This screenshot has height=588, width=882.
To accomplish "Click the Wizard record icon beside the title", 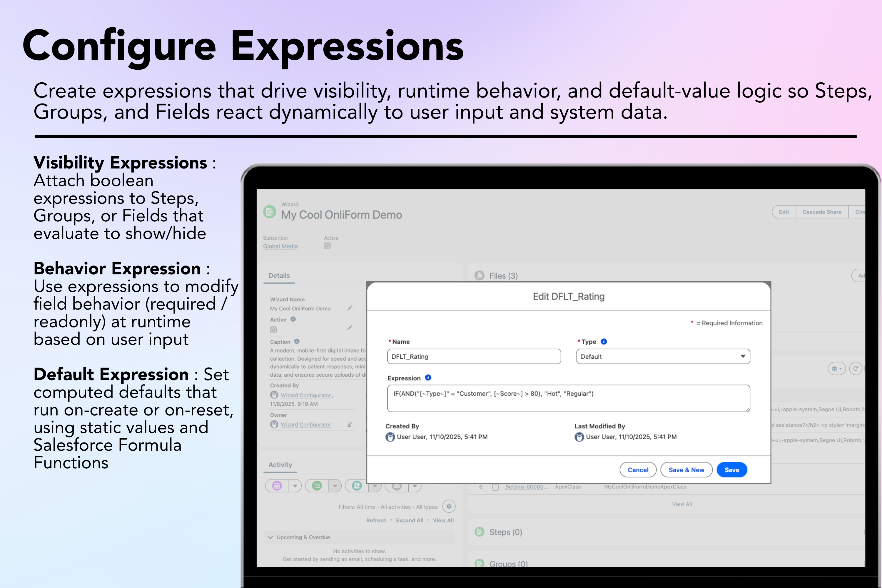I will (269, 211).
